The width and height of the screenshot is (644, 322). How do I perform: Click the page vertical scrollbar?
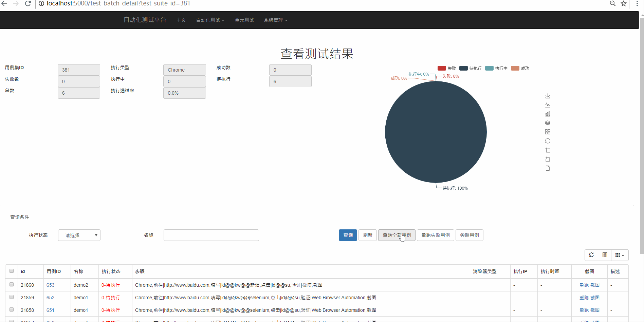click(x=641, y=136)
